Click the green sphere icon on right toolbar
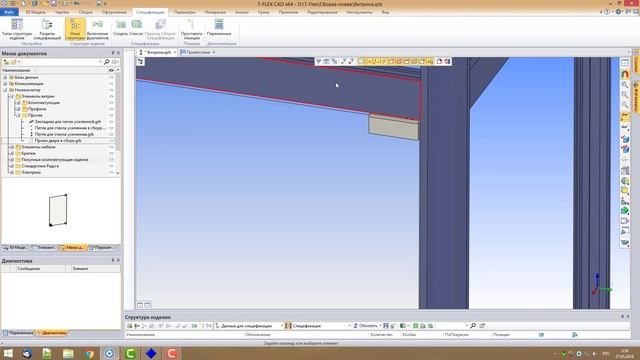Viewport: 640px width, 360px height. point(625,181)
